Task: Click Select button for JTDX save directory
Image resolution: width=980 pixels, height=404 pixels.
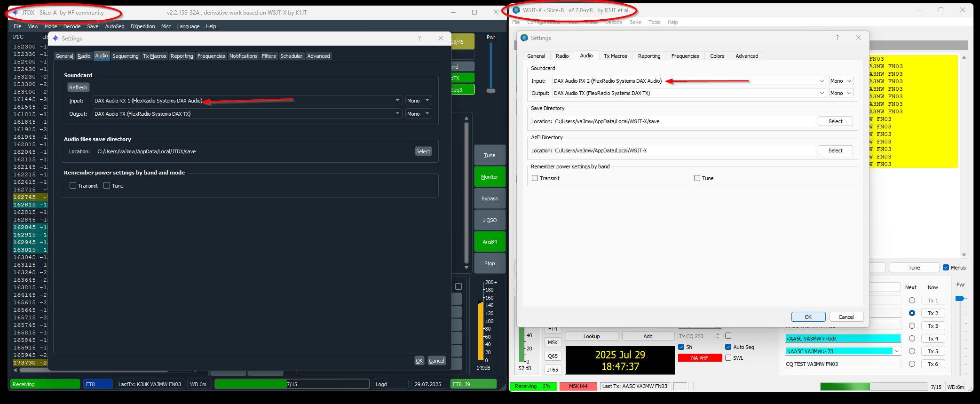Action: coord(423,151)
